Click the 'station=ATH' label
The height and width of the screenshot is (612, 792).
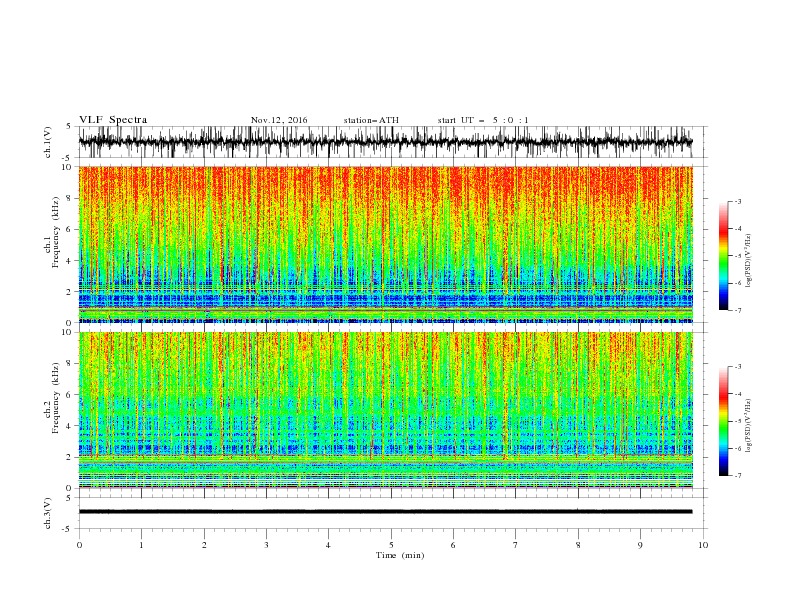point(371,120)
